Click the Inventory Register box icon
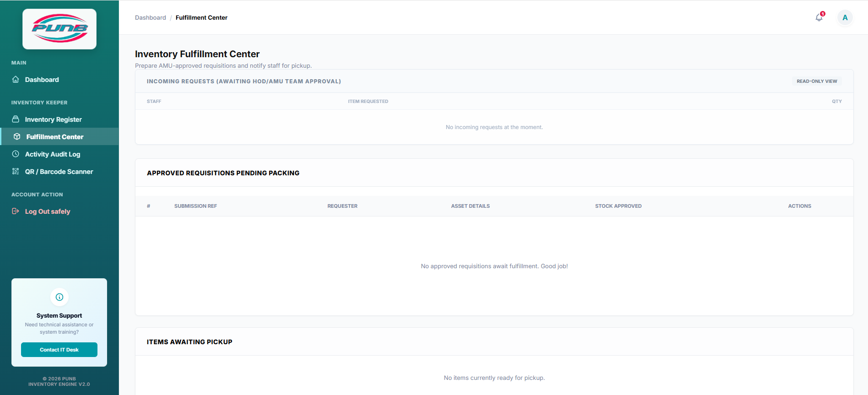This screenshot has width=868, height=395. click(16, 119)
